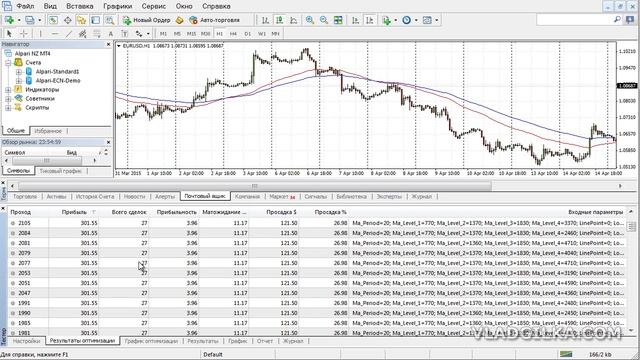Close the Навигатор panel
The height and width of the screenshot is (360, 640).
coord(108,44)
